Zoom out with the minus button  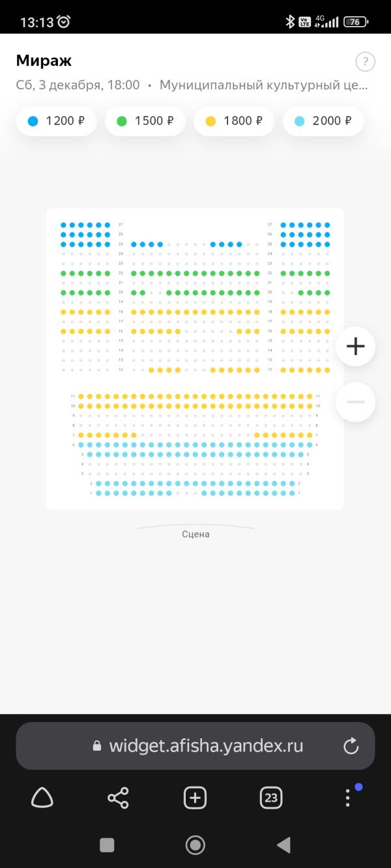pyautogui.click(x=355, y=401)
